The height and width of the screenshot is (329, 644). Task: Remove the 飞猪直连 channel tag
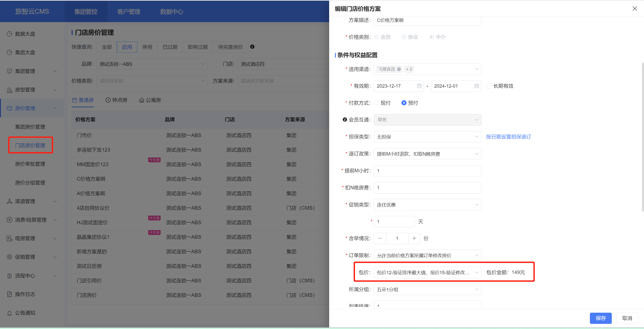tap(399, 69)
